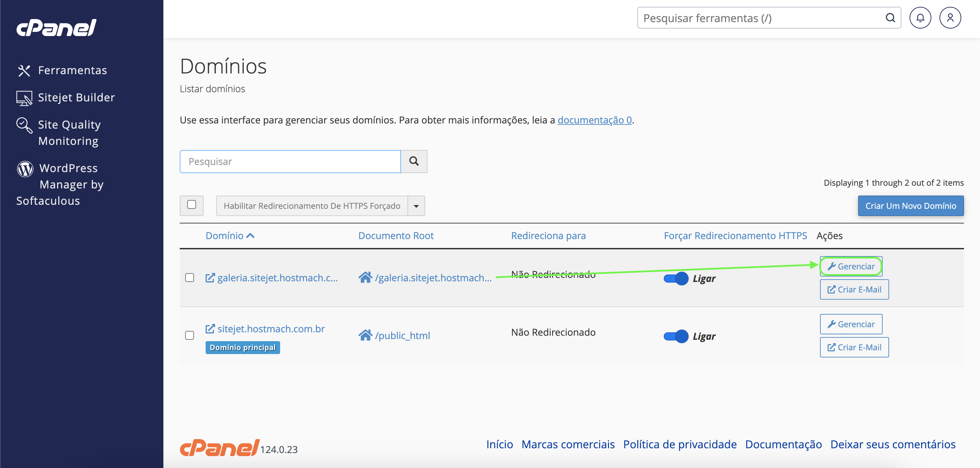Tick the select-all domains checkbox
Screen dimensions: 980x468
coord(192,205)
